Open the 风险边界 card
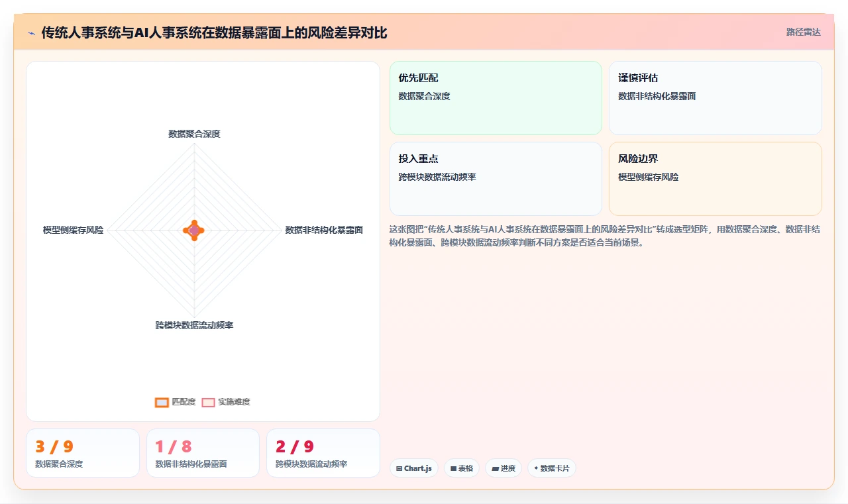The image size is (848, 504). [715, 179]
